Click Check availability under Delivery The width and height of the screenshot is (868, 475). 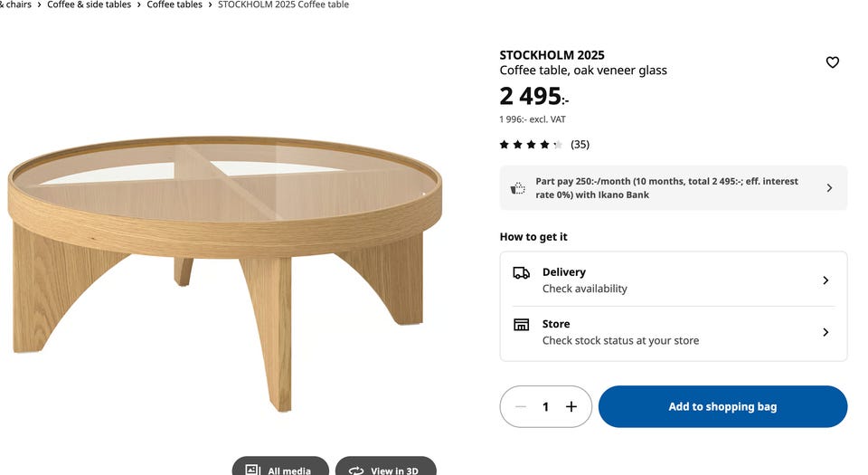(x=584, y=290)
